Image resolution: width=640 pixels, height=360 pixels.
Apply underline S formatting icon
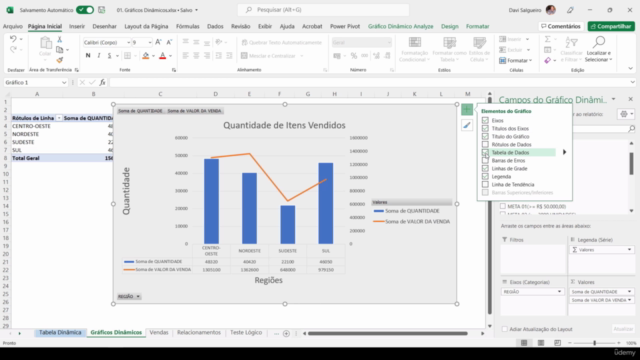coord(109,56)
